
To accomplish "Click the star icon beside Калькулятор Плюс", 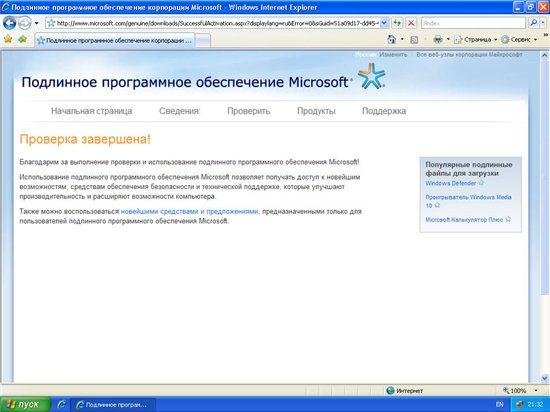I will (x=508, y=219).
